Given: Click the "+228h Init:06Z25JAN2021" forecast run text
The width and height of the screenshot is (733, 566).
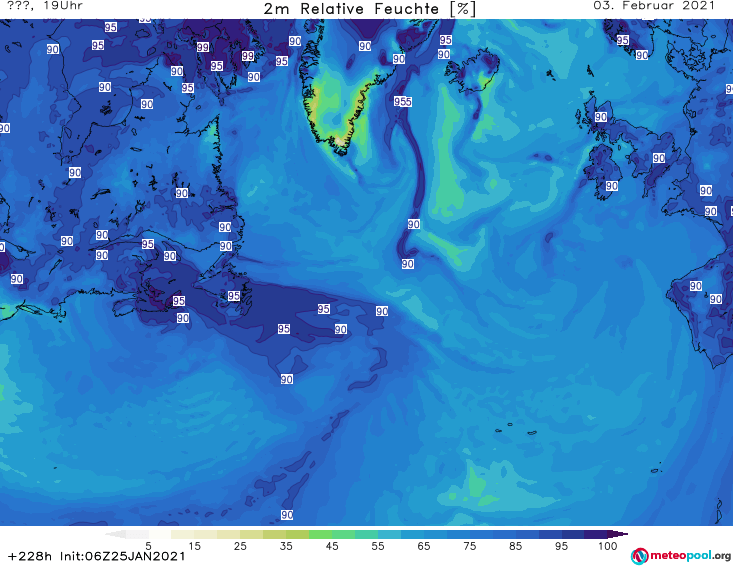Looking at the screenshot, I should (x=97, y=556).
